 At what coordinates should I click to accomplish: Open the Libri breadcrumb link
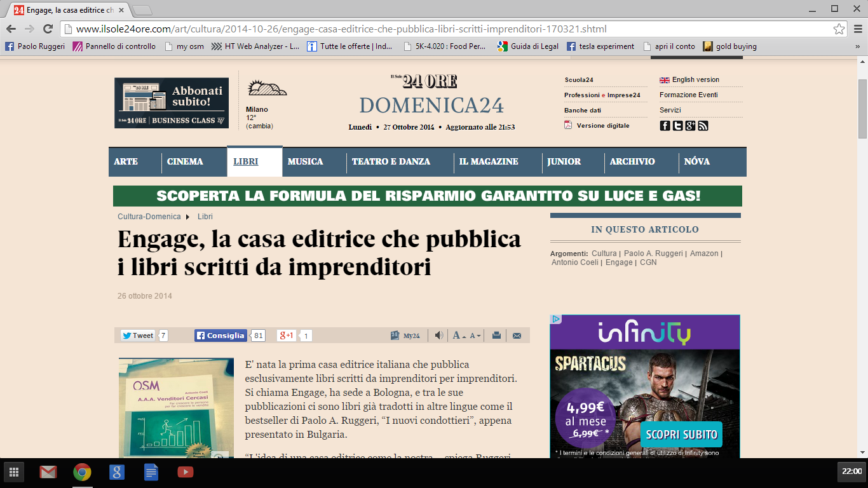[x=205, y=217]
